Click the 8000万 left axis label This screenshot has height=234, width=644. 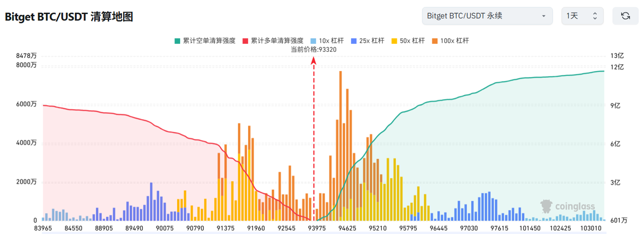coord(26,65)
